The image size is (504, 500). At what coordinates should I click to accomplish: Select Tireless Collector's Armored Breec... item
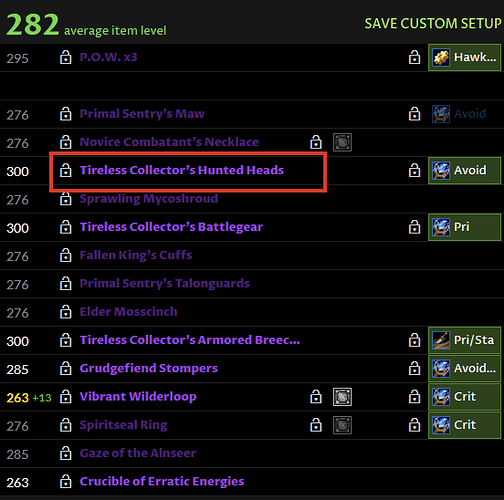(x=190, y=340)
